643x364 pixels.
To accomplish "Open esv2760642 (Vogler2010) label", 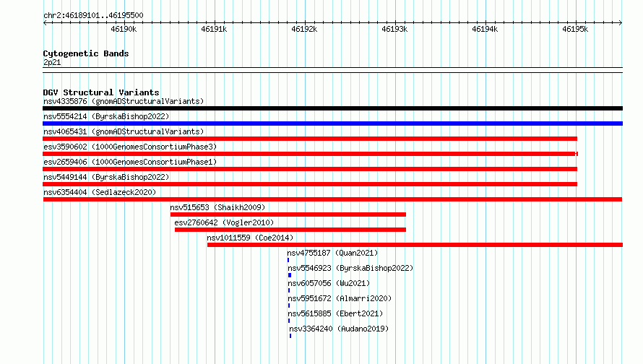I will 224,222.
